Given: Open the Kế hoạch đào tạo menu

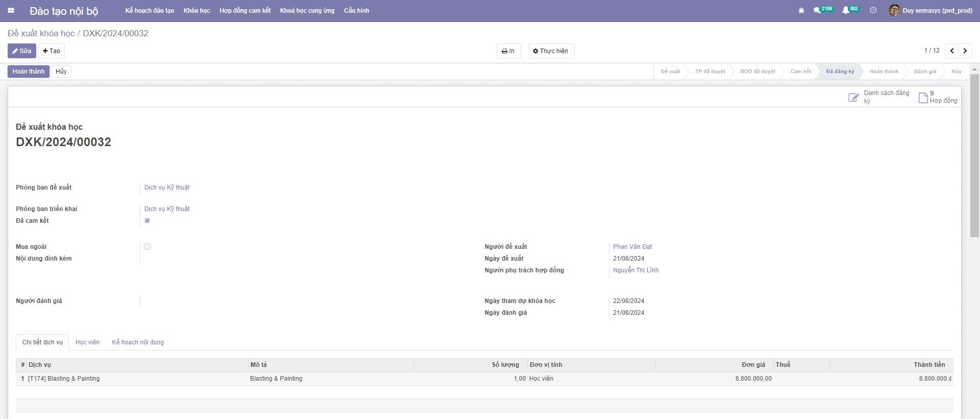Looking at the screenshot, I should 150,10.
